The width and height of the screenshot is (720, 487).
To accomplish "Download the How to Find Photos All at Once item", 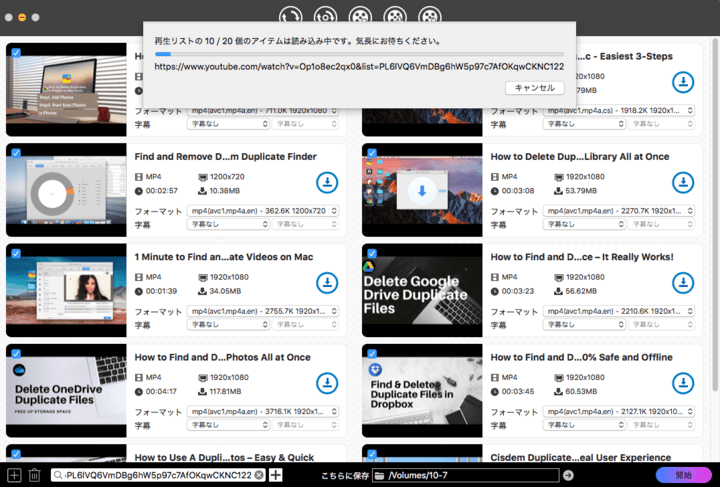I will pos(327,383).
